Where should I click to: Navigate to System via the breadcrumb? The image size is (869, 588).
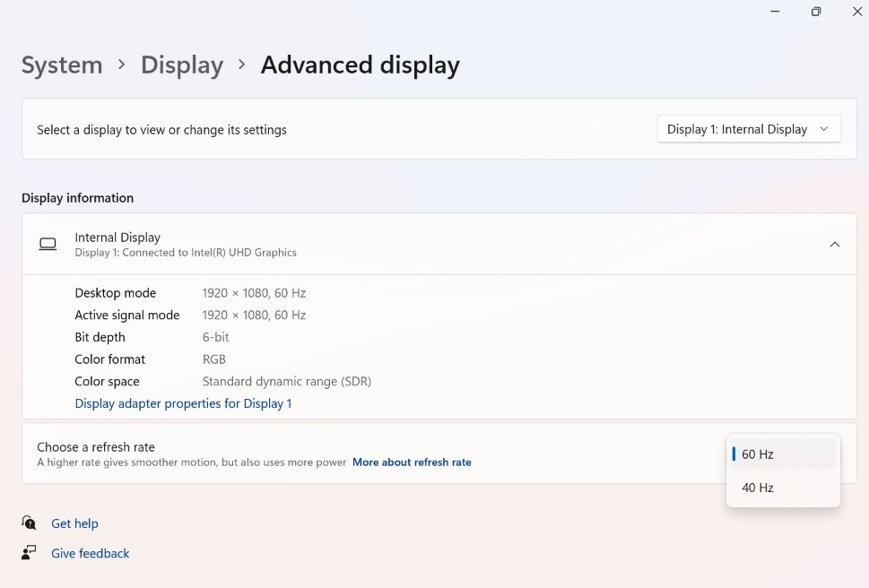pos(61,65)
